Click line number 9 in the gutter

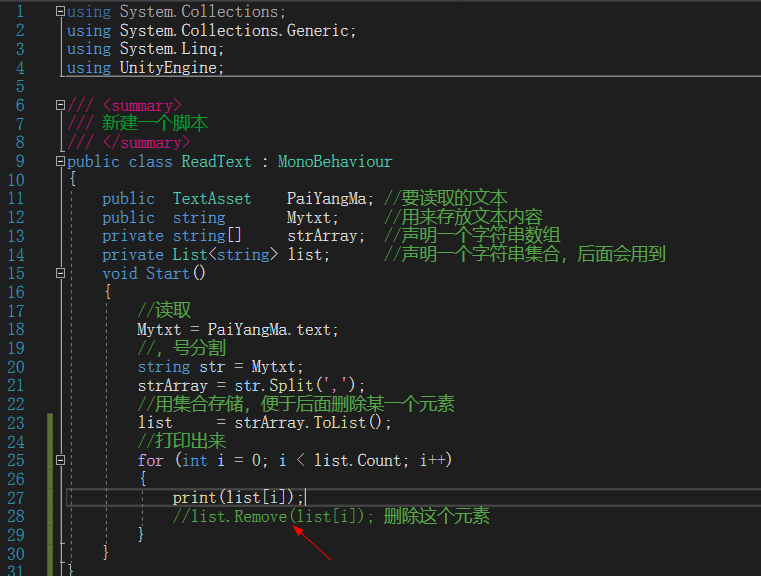point(20,161)
